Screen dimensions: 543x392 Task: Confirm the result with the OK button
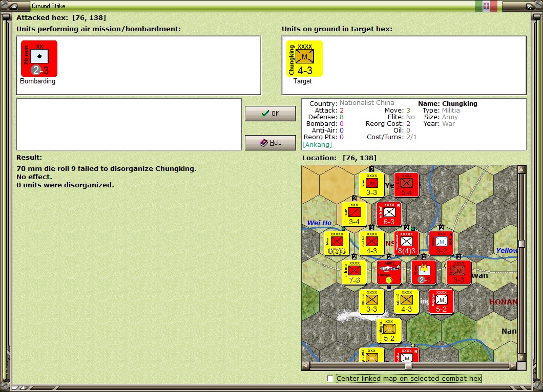click(270, 114)
